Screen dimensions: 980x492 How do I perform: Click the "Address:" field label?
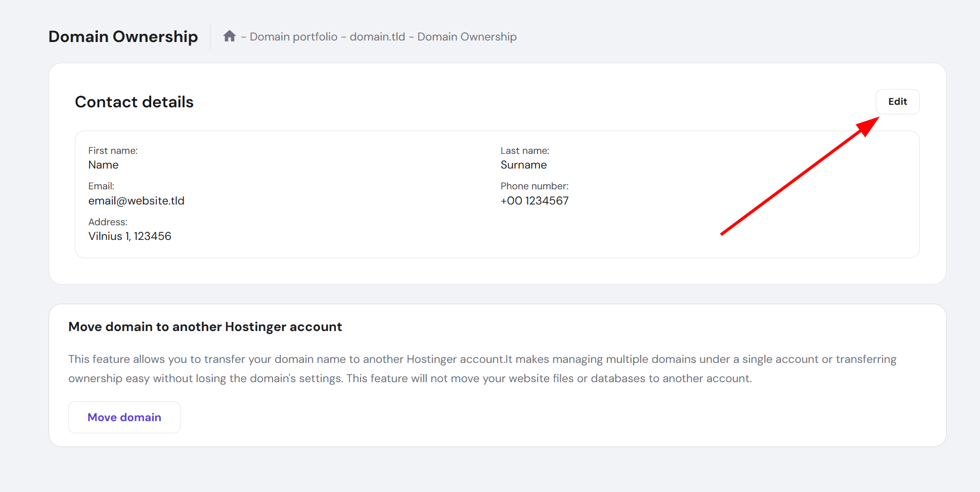click(108, 222)
